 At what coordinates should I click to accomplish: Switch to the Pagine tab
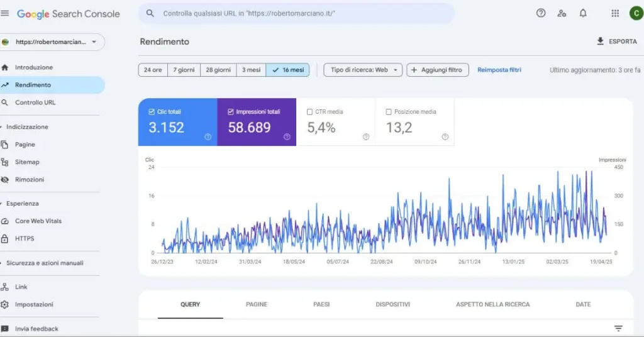coord(257,304)
